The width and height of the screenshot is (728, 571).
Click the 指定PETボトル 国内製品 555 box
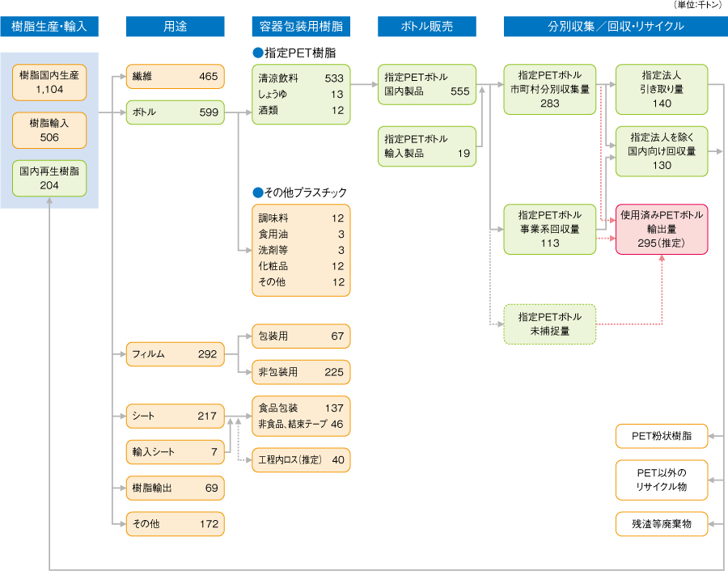tap(427, 84)
